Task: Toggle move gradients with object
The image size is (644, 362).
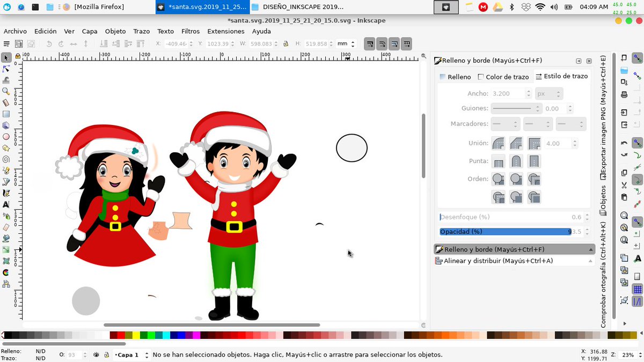Action: 394,44
